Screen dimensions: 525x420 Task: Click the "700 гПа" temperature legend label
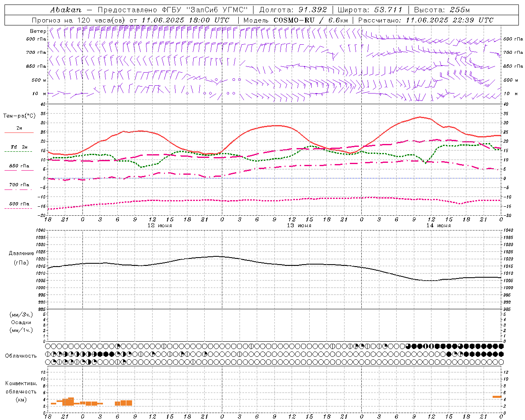point(19,185)
